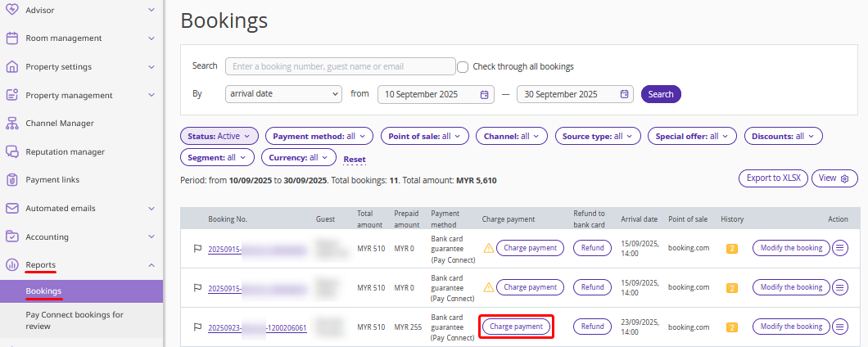Click the booking search input field
868x347 pixels.
340,66
